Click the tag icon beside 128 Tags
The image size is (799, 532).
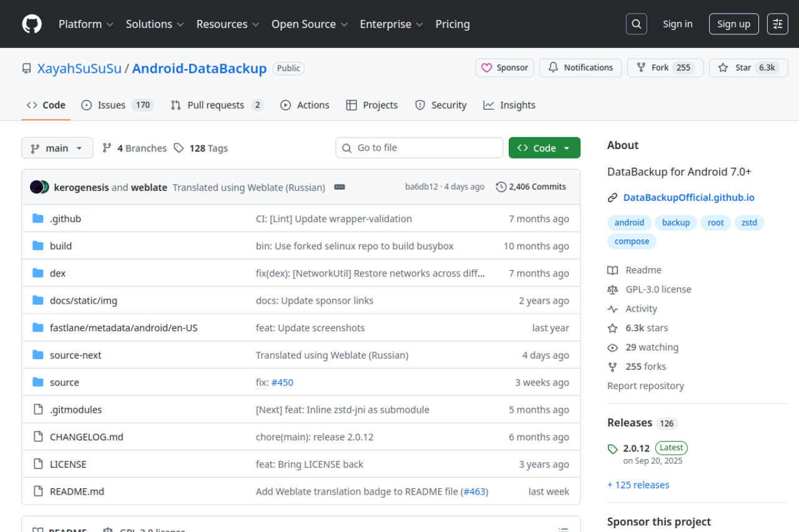click(x=179, y=148)
